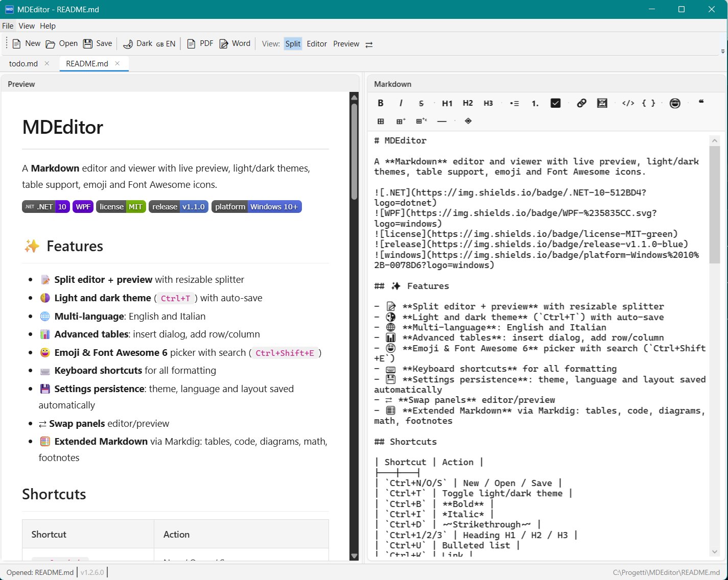Click the '# MDEditor' line in editor
This screenshot has height=580, width=728.
(x=400, y=140)
